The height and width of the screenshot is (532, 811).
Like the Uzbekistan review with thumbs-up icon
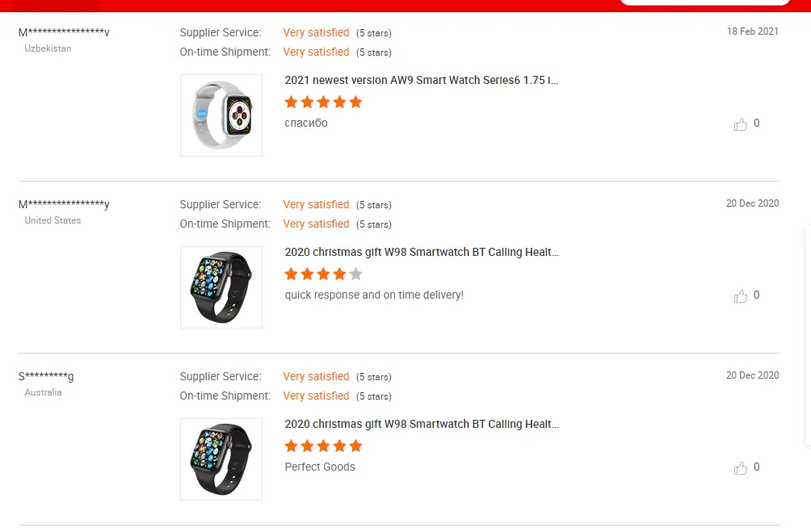[740, 124]
